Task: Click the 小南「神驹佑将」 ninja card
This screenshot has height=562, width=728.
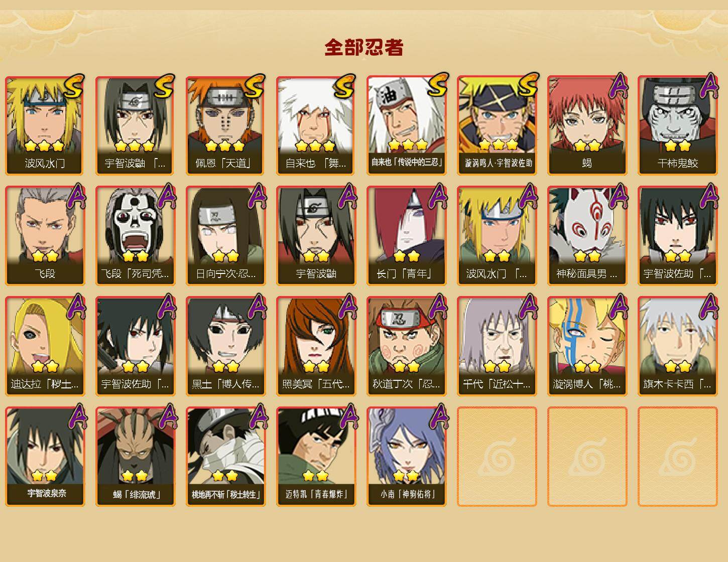Action: (x=407, y=457)
